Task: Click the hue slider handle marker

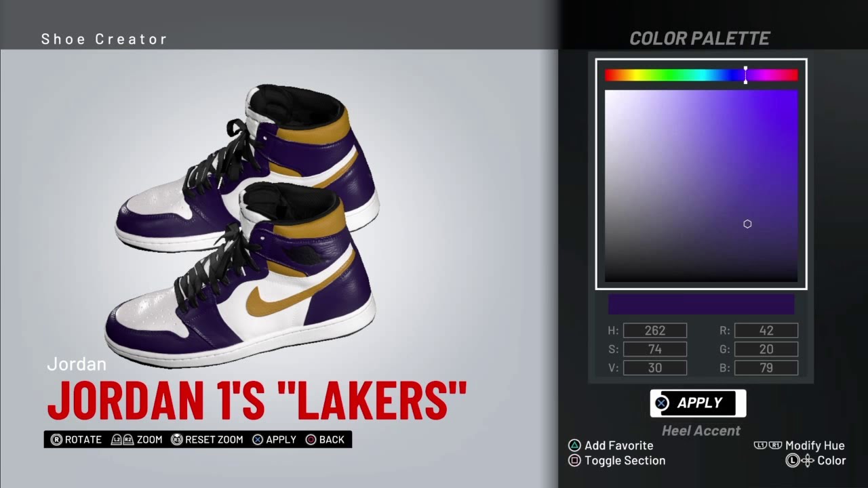Action: [x=745, y=75]
